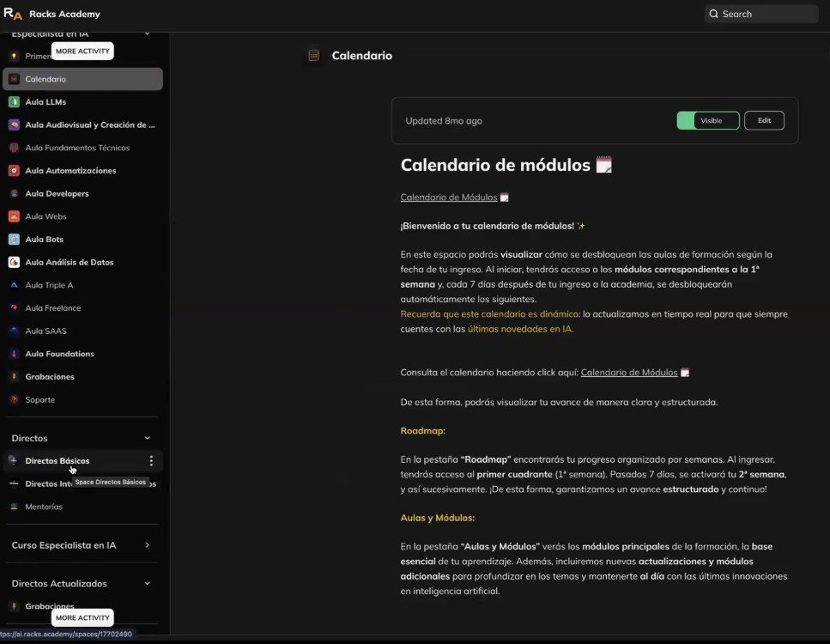Click into the Search field
This screenshot has width=830, height=644.
pyautogui.click(x=760, y=14)
